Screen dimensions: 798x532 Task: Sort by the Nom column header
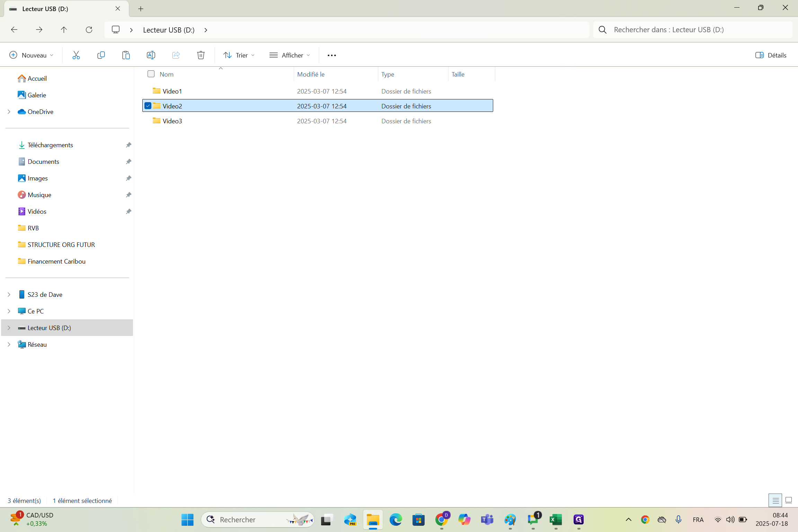tap(167, 74)
